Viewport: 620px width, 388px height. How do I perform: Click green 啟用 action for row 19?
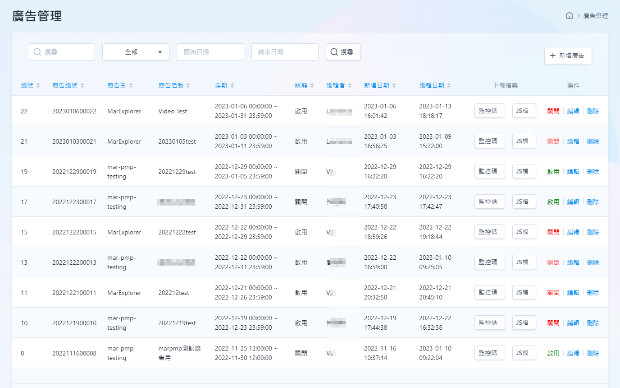[x=553, y=172]
